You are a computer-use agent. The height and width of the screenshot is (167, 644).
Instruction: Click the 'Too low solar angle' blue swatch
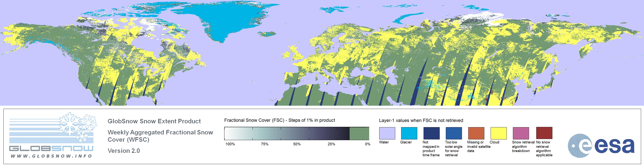pyautogui.click(x=453, y=133)
